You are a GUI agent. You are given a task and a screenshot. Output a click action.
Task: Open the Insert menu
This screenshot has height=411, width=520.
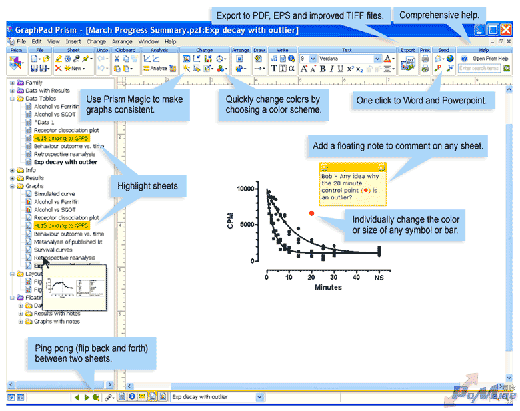(73, 41)
